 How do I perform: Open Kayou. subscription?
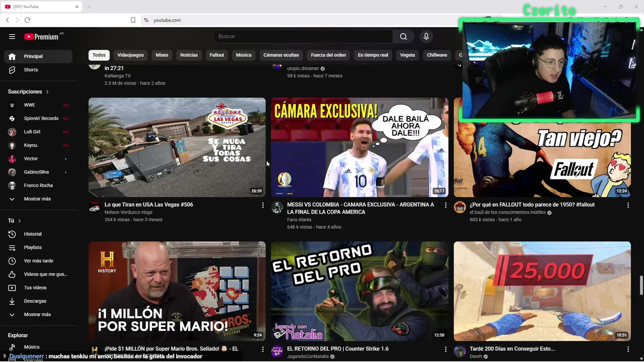(x=38, y=145)
